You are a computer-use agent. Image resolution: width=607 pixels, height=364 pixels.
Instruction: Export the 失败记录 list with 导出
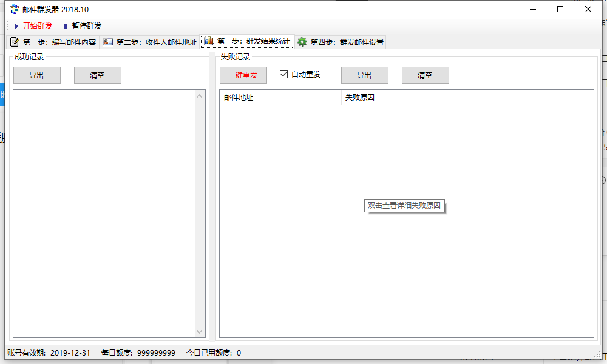click(365, 75)
